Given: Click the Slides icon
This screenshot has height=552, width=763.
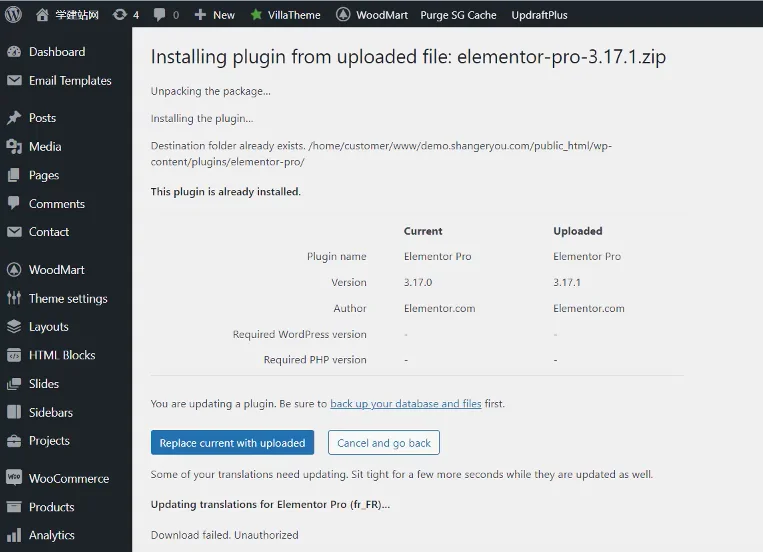Looking at the screenshot, I should [x=14, y=384].
